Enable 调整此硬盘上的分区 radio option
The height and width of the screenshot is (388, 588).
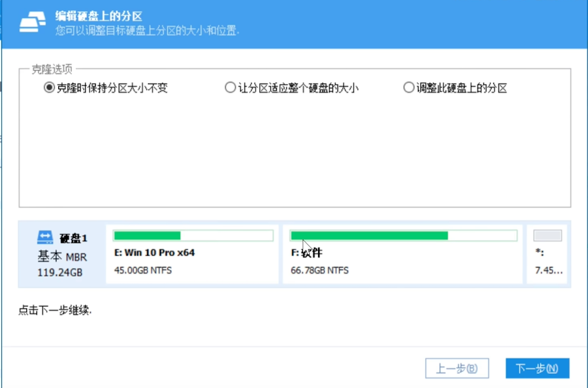point(408,88)
